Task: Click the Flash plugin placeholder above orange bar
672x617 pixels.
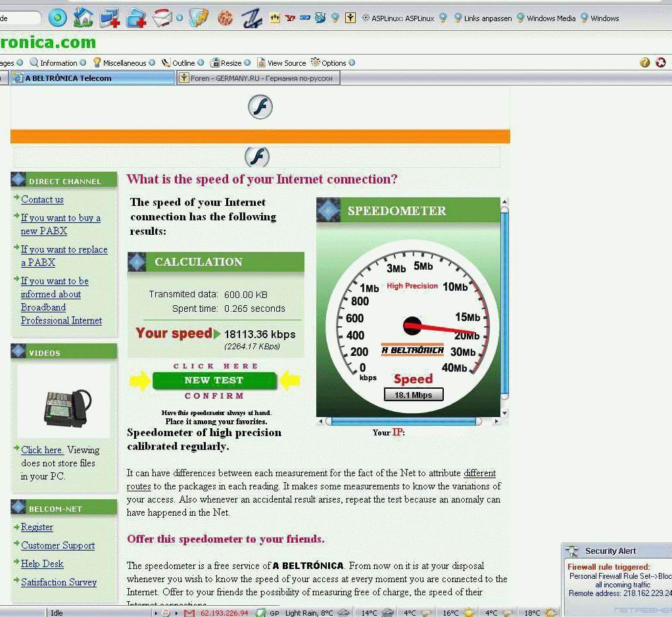Action: tap(260, 107)
